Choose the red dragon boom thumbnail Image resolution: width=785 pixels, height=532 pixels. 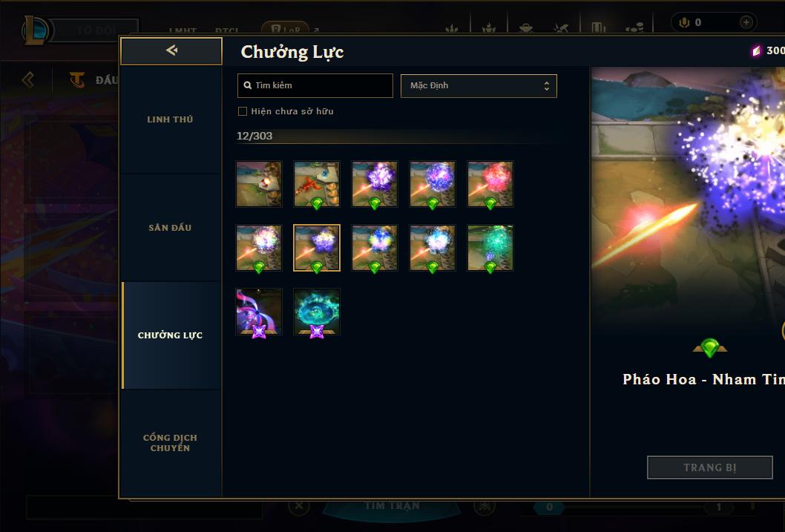[316, 184]
